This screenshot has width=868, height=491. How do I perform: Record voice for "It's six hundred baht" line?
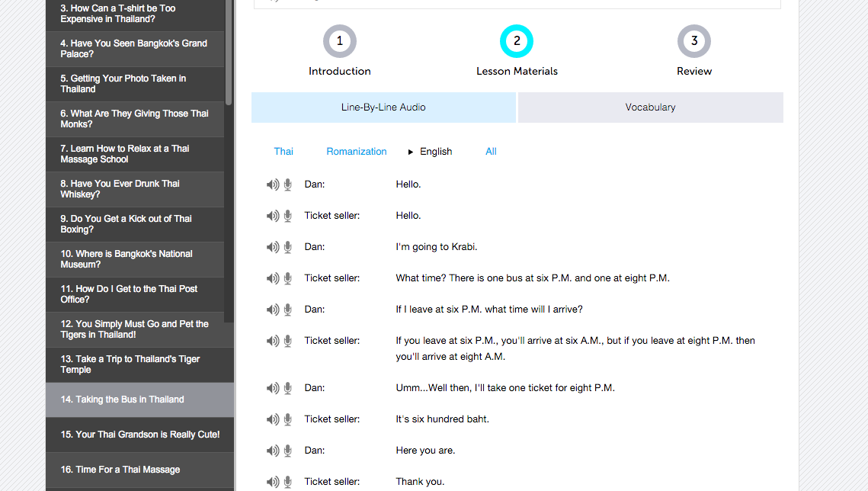click(288, 419)
